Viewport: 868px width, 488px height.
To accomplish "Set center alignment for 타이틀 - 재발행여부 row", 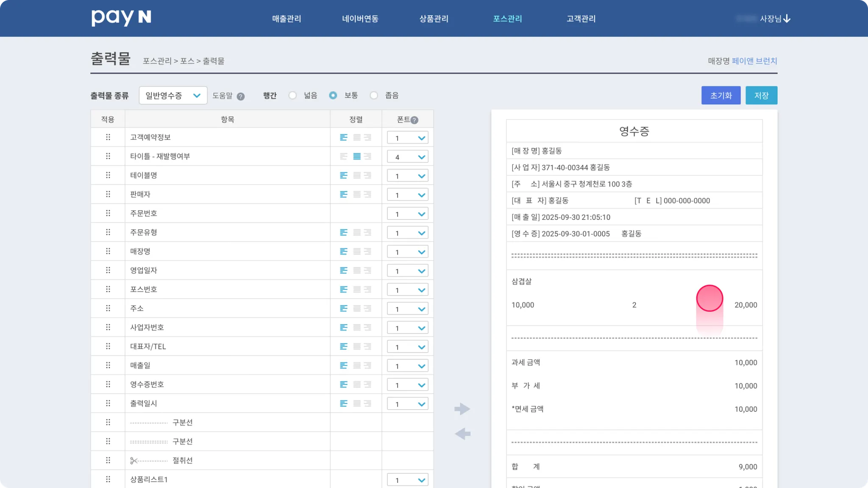I will (x=357, y=156).
